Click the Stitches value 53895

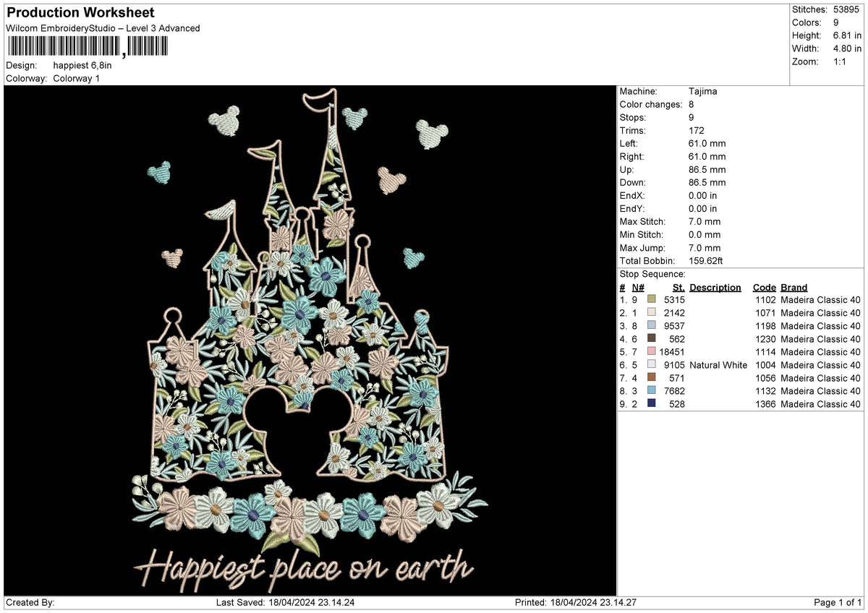(848, 9)
